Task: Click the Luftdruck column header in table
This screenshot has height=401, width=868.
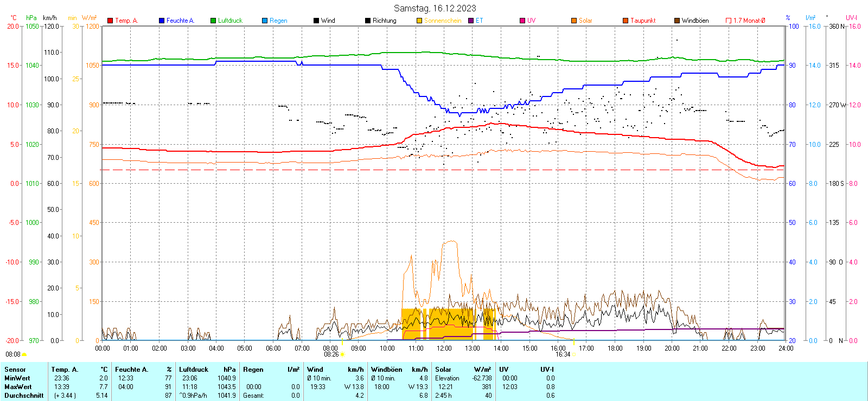Action: pos(194,370)
